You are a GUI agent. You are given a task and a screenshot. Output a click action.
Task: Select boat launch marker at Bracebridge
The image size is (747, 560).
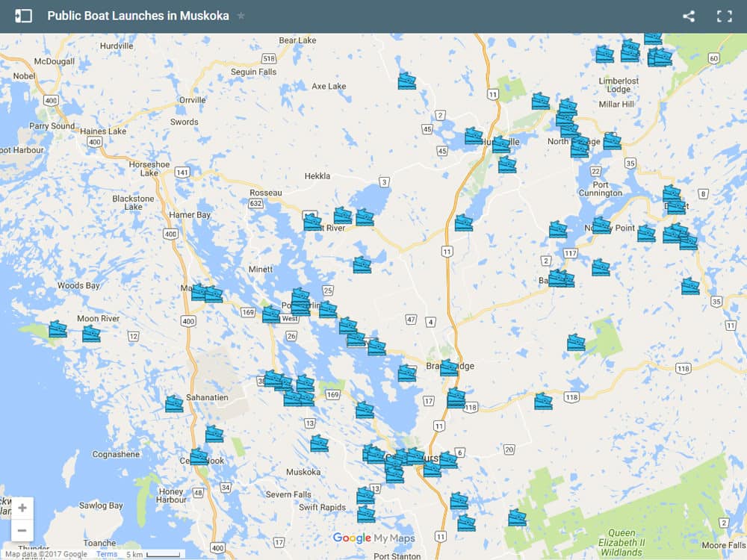[448, 367]
